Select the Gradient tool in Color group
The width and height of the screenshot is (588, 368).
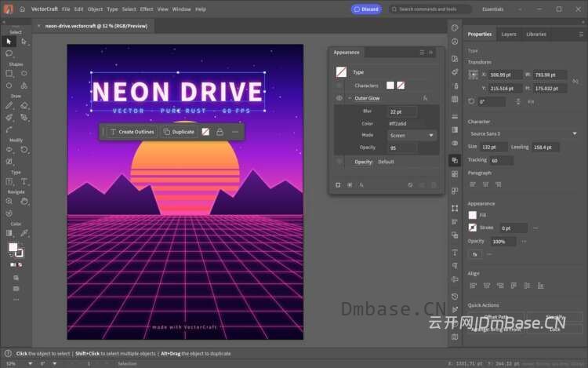(x=9, y=233)
